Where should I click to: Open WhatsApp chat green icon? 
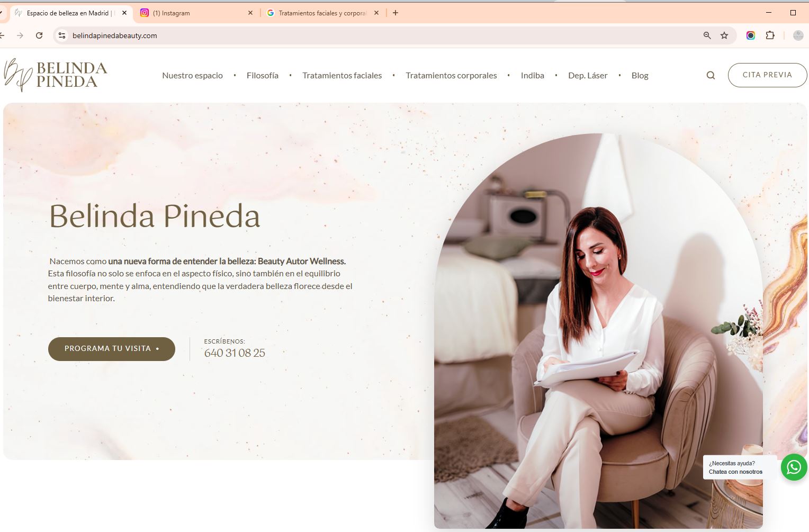coord(794,467)
